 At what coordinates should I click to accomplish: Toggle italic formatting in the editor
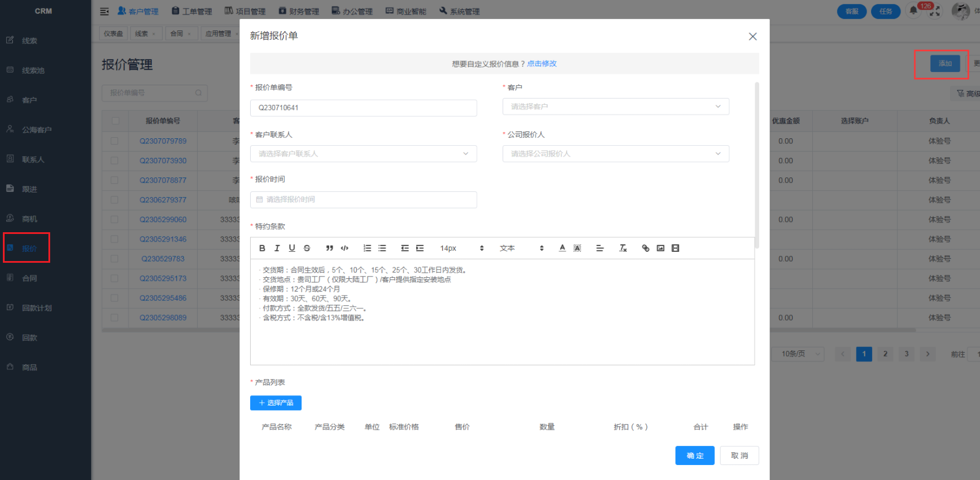click(x=277, y=248)
